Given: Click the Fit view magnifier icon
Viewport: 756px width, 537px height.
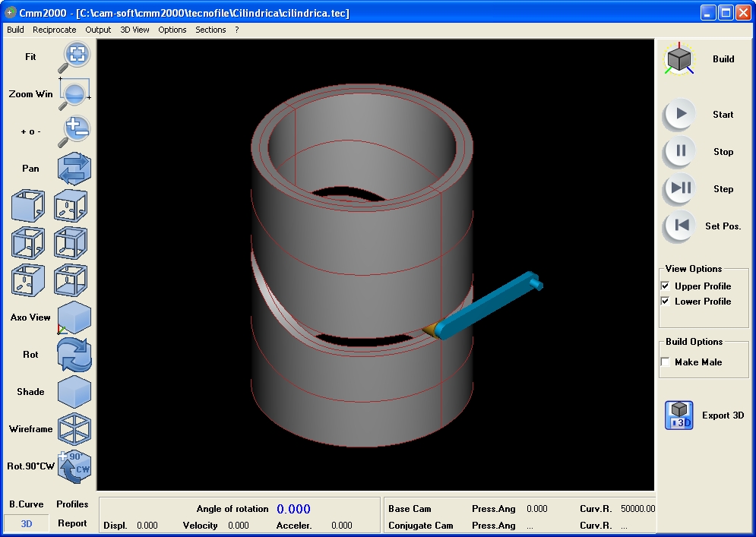Looking at the screenshot, I should point(74,55).
